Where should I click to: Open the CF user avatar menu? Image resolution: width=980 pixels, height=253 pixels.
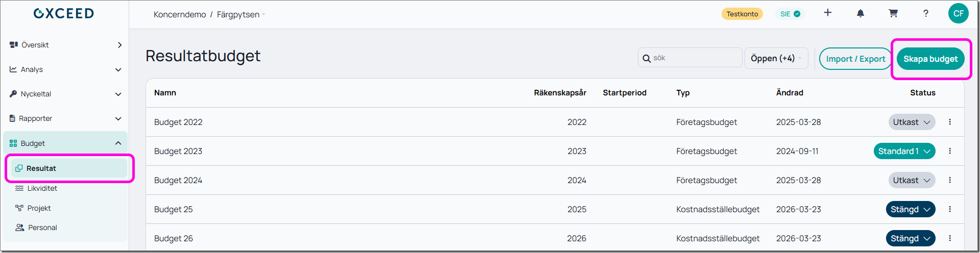click(959, 14)
